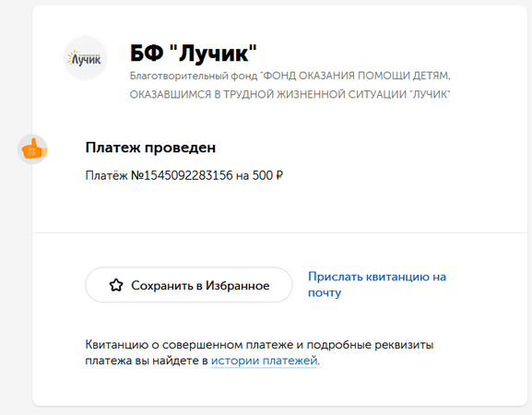Image resolution: width=532 pixels, height=415 pixels.
Task: Open the истории платежей link
Action: 264,361
